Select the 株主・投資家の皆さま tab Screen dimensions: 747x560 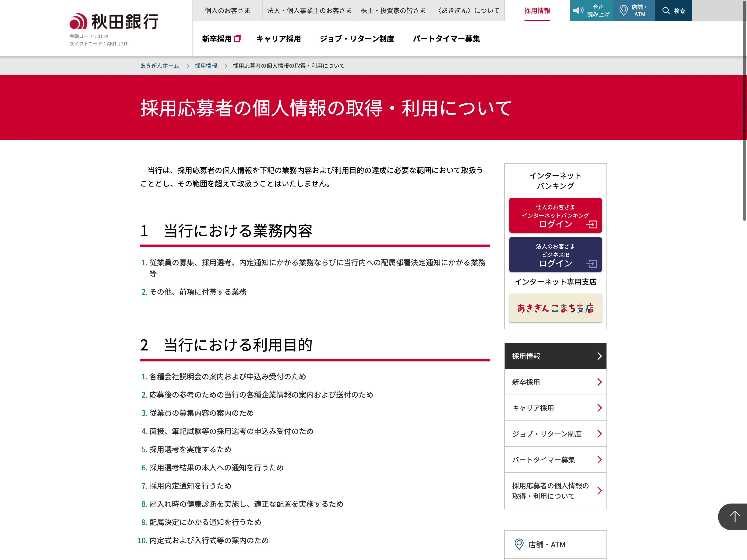tap(393, 11)
